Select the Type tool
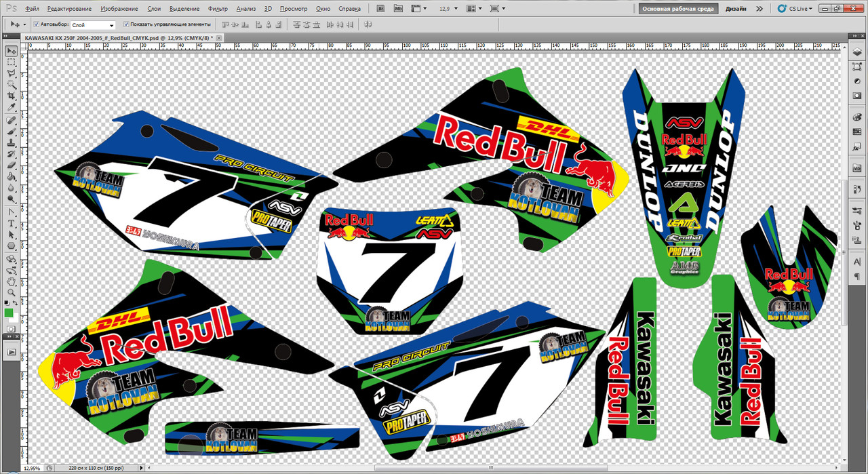Viewport: 868px width, 474px height. 11,223
